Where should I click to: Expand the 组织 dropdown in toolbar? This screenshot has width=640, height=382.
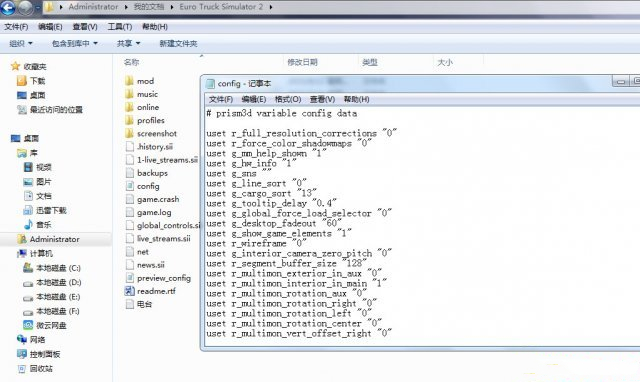pos(21,43)
